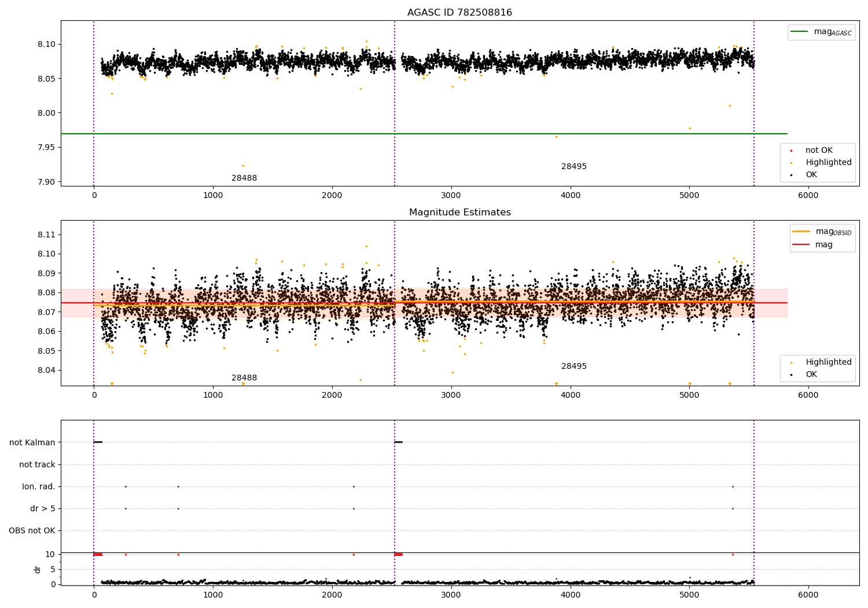Select "28495" label in Magnitude Estimates plot

click(x=574, y=367)
